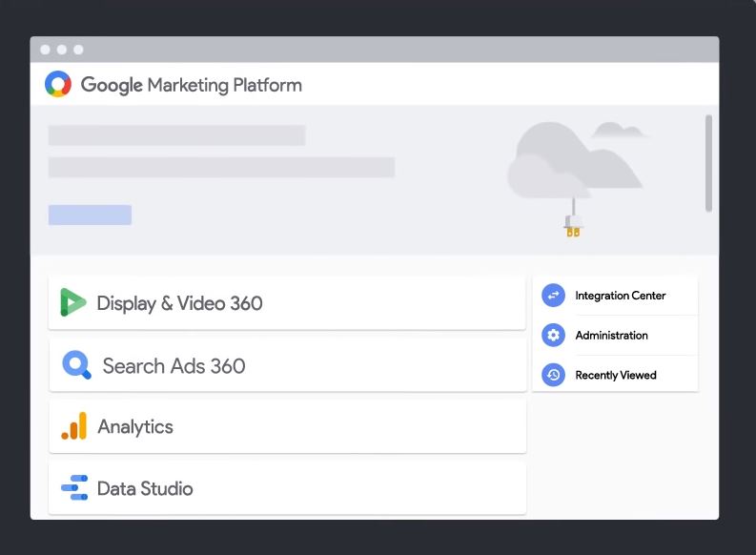Click the Search Ads 360 magnifier icon
Screen dimensions: 756x555
pos(76,364)
